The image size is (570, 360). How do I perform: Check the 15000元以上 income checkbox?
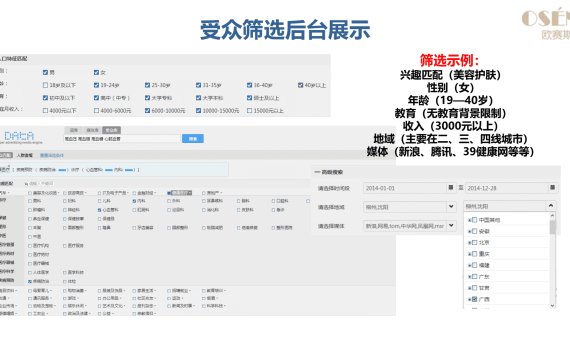click(x=249, y=111)
